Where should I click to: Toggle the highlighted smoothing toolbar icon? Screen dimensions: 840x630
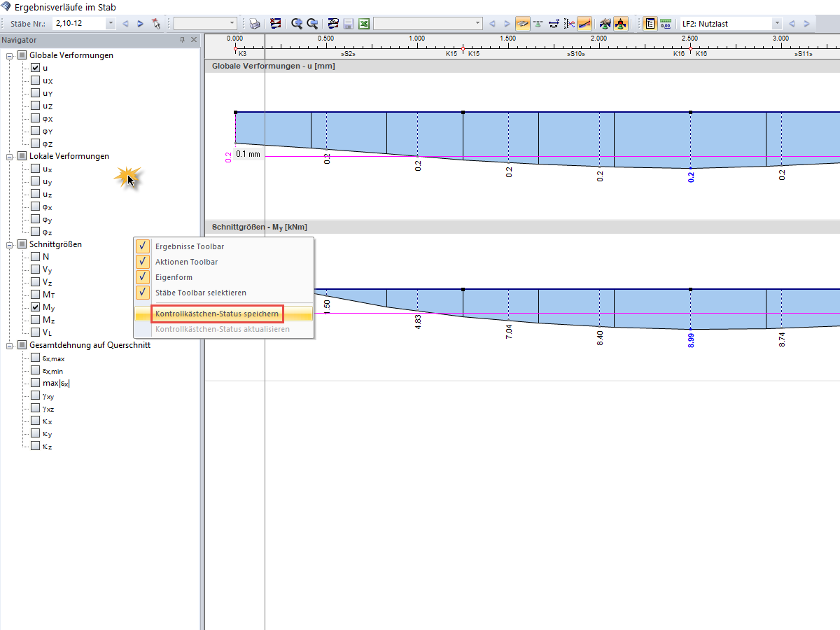(522, 24)
